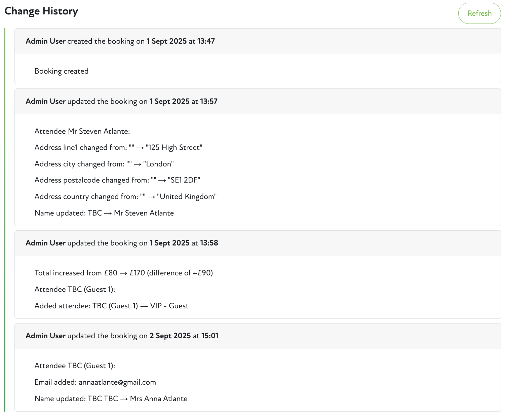Click the Address country United Kingdom entry
506x420 pixels.
tap(125, 197)
